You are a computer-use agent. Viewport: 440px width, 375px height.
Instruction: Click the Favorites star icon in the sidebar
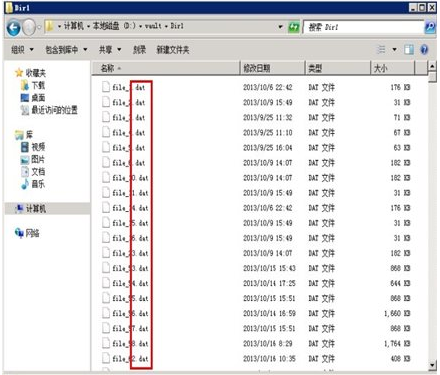[19, 72]
